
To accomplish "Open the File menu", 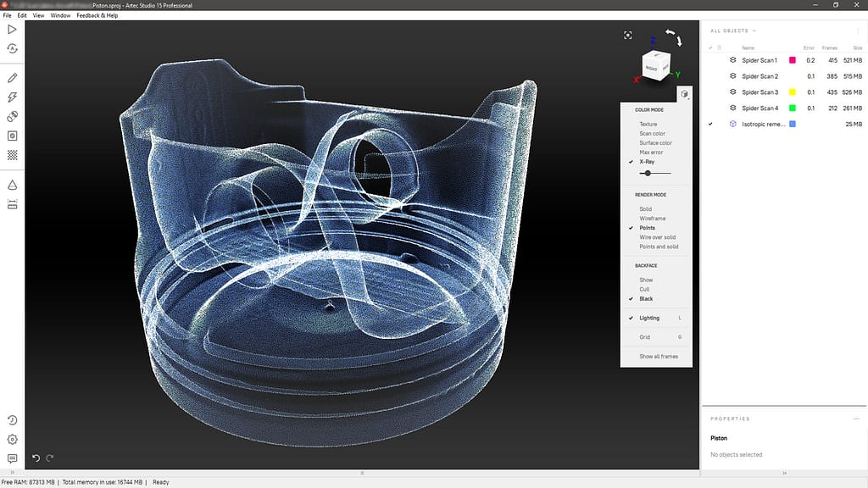I will coord(7,14).
